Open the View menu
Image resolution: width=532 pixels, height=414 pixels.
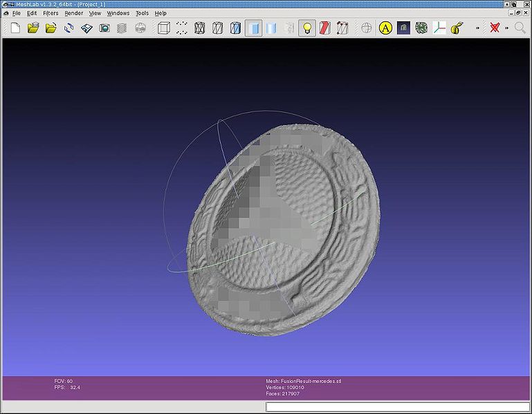[x=95, y=13]
